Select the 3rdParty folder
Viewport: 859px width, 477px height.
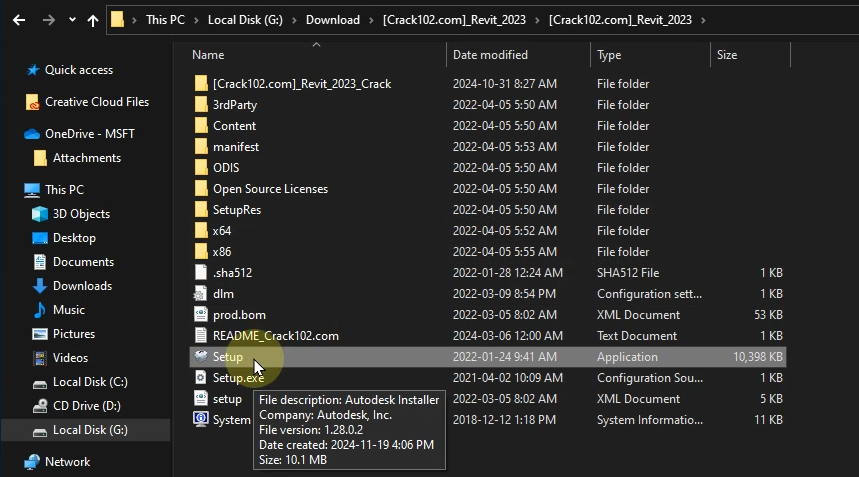tap(234, 105)
